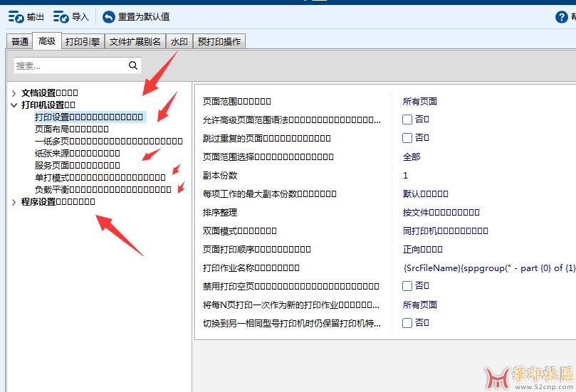Image resolution: width=576 pixels, height=392 pixels.
Task: Select 服务页面 tree item
Action: coord(78,166)
